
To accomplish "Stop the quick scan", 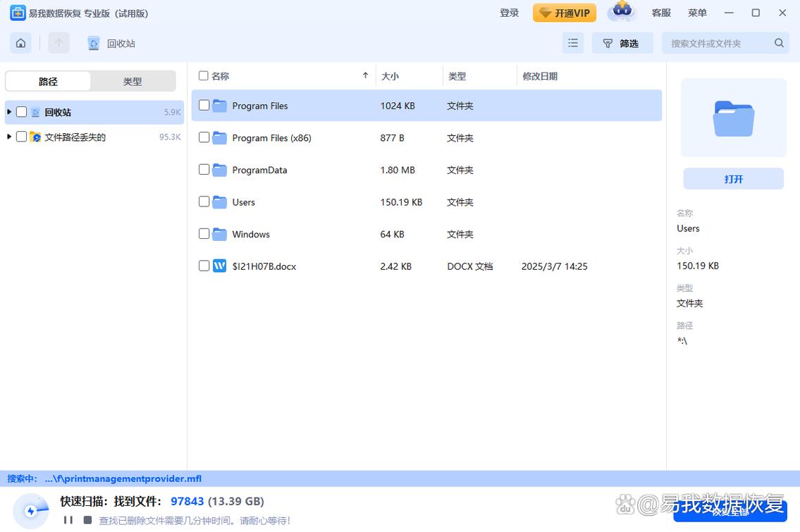I will (88, 520).
